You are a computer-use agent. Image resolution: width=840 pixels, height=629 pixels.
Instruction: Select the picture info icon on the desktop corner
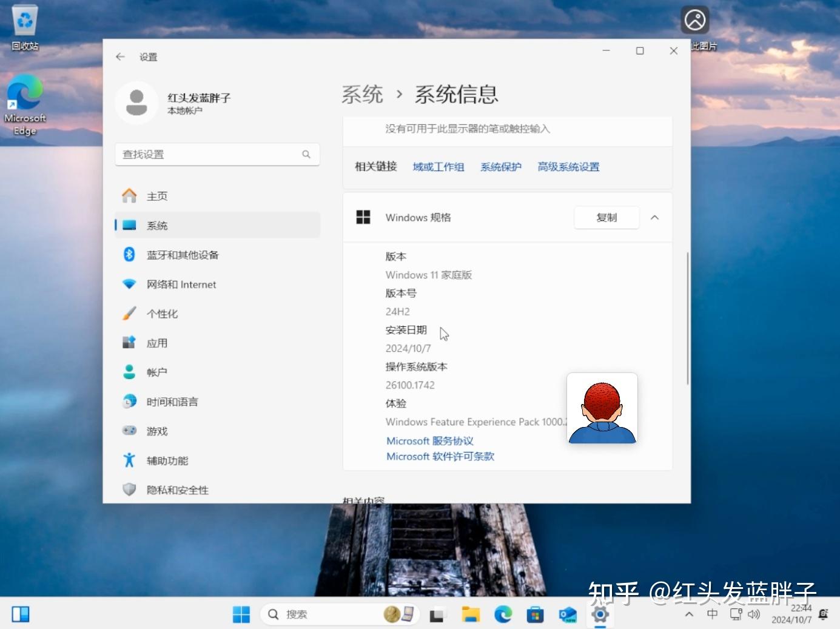tap(695, 20)
